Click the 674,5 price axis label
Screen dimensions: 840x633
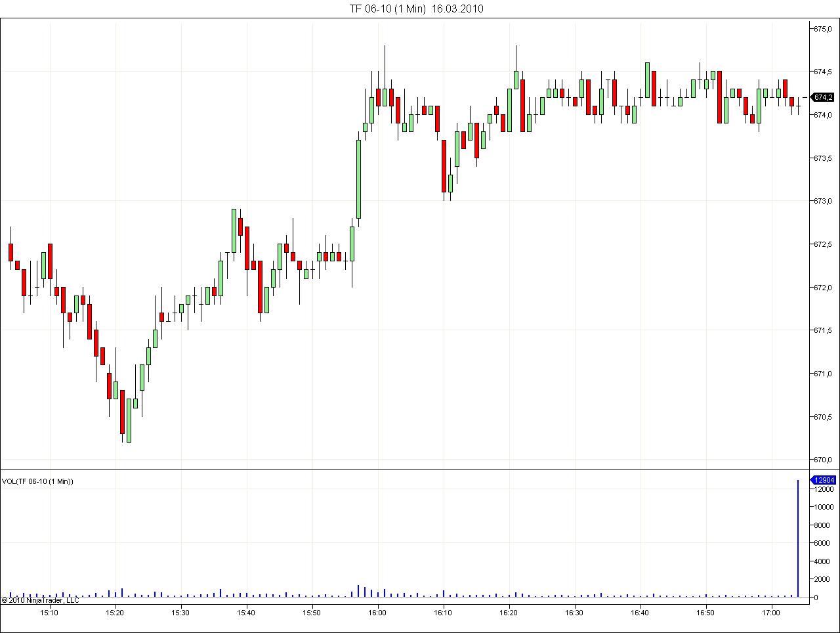[x=823, y=72]
